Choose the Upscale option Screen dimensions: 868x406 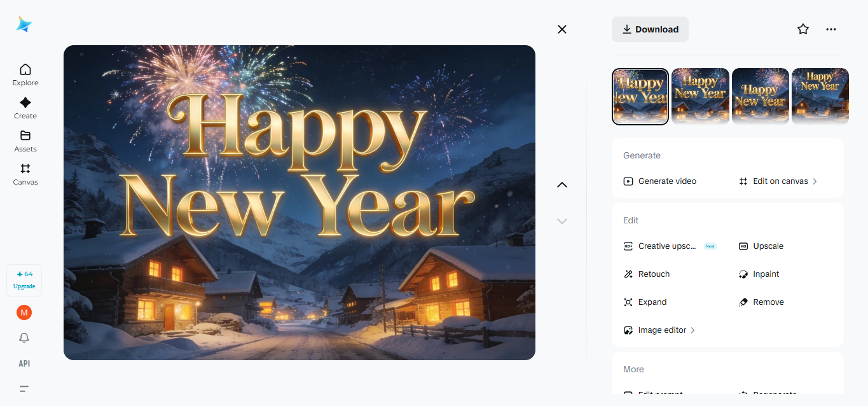click(x=761, y=246)
